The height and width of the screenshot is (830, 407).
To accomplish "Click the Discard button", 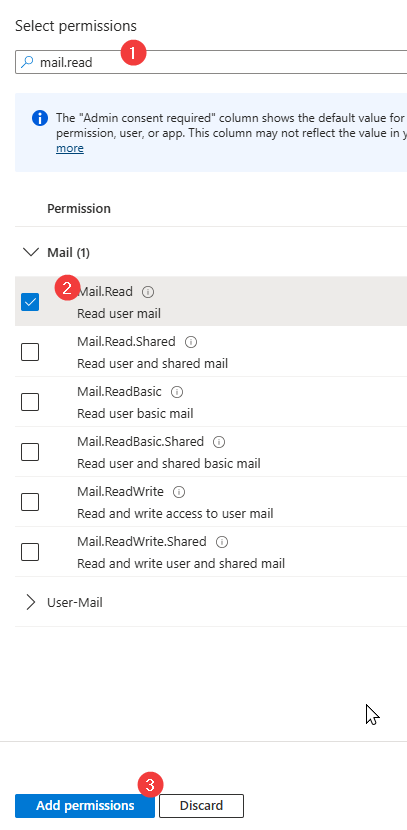I will click(x=201, y=806).
